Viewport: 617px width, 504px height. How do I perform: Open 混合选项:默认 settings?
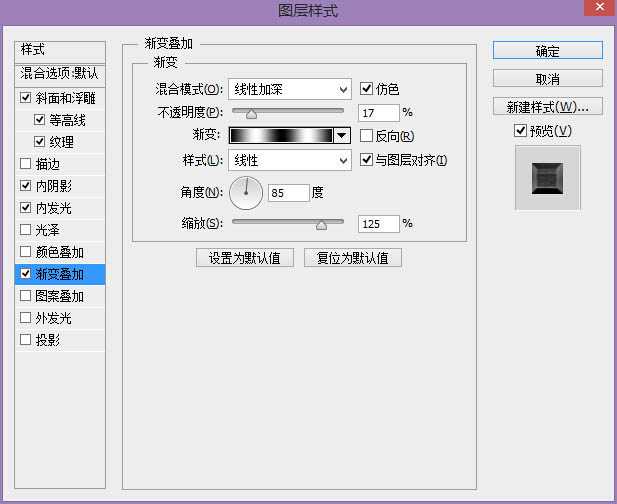(x=60, y=74)
